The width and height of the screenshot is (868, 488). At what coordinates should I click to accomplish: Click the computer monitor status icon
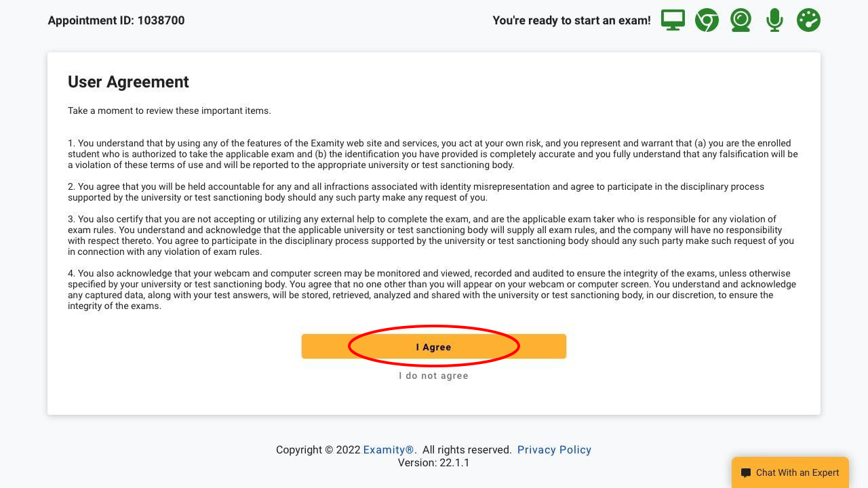tap(673, 20)
